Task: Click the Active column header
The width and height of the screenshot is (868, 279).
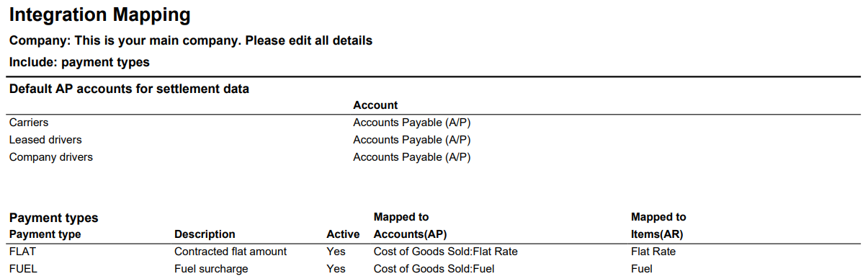Action: [x=343, y=234]
